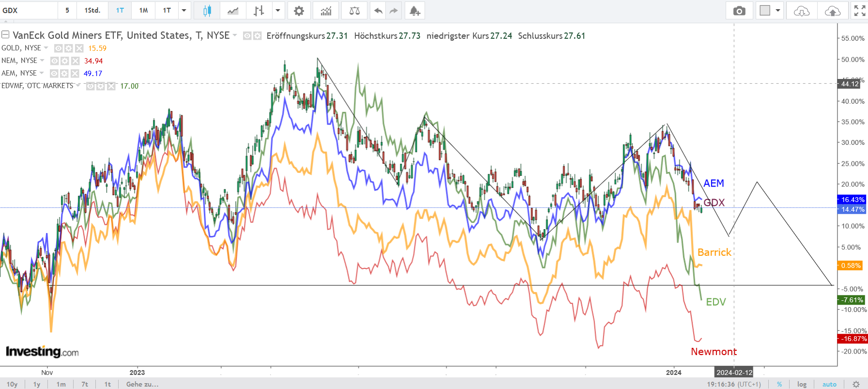Open the time interval dropdown arrow
The image size is (868, 389).
tap(184, 10)
